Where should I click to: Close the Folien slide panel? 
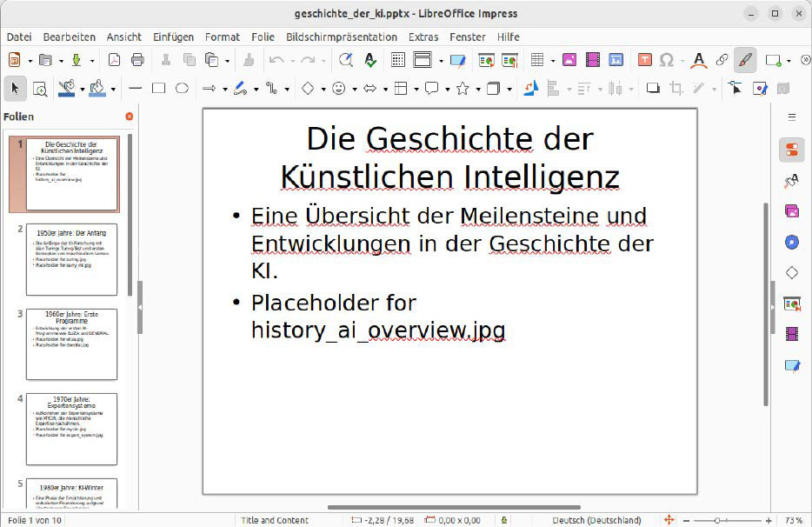[x=130, y=117]
